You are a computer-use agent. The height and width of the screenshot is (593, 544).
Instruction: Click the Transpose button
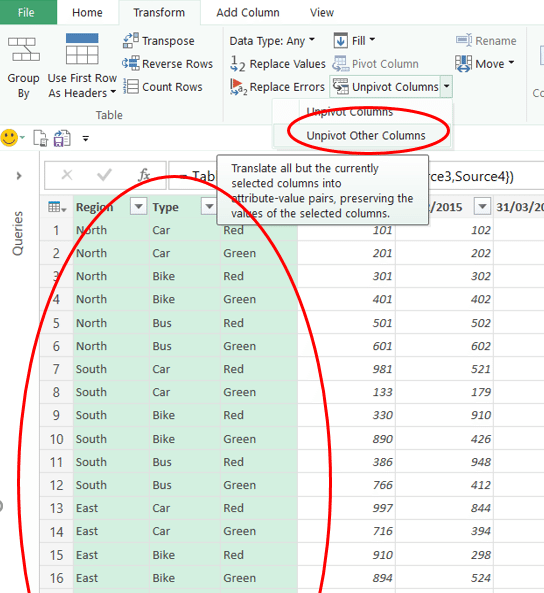(x=159, y=41)
